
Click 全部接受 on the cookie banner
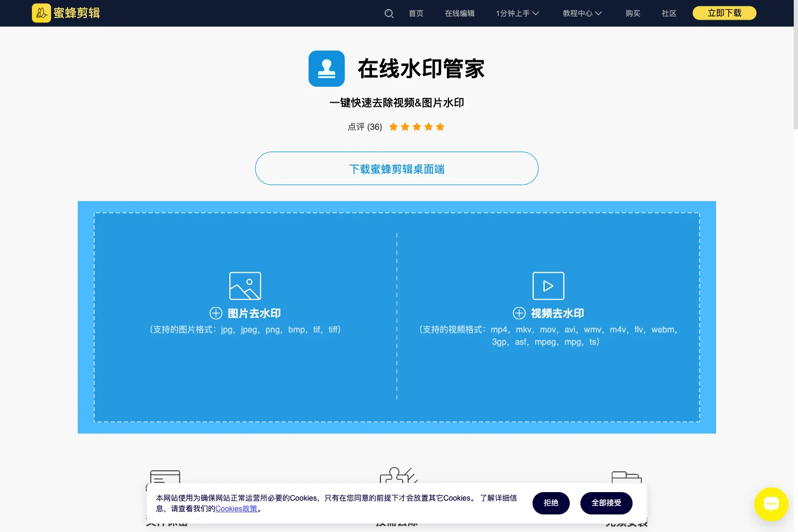pos(606,503)
